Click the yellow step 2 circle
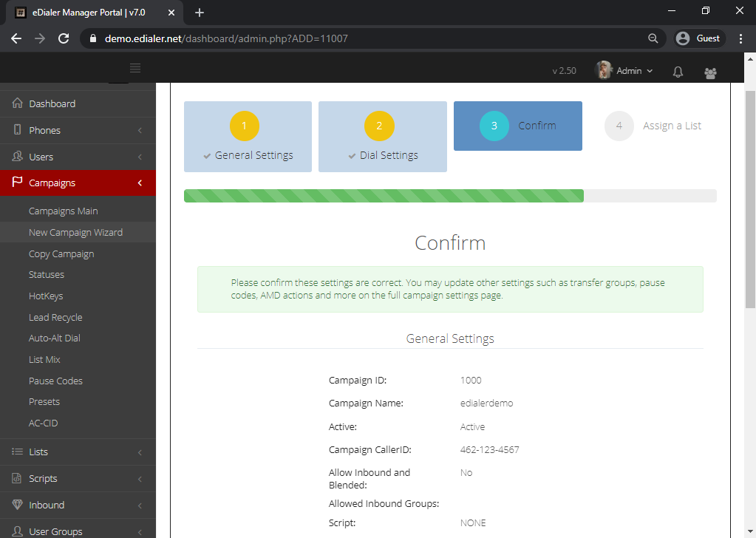The image size is (756, 538). (x=379, y=126)
